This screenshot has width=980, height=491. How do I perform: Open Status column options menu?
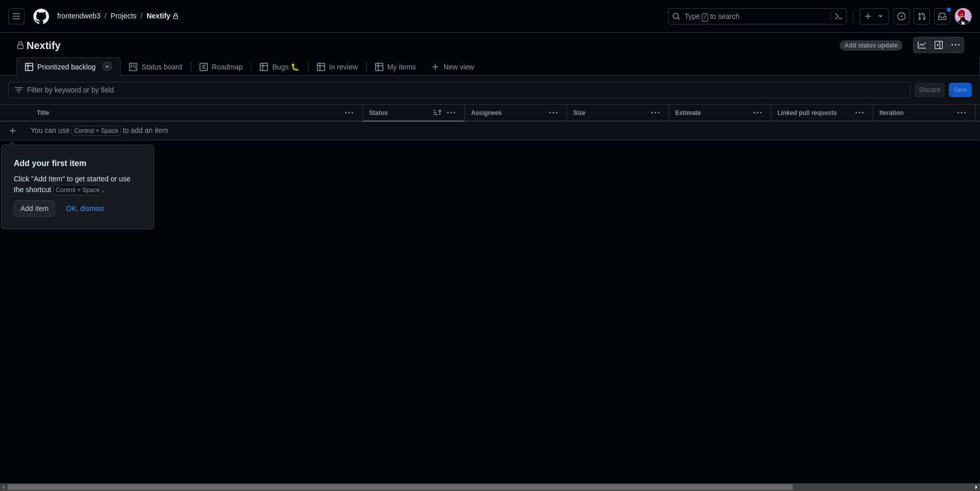[451, 113]
